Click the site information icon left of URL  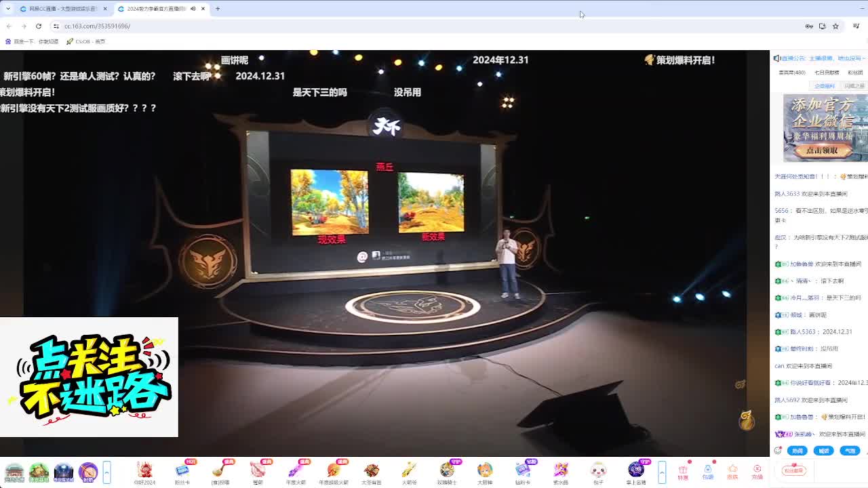point(56,26)
